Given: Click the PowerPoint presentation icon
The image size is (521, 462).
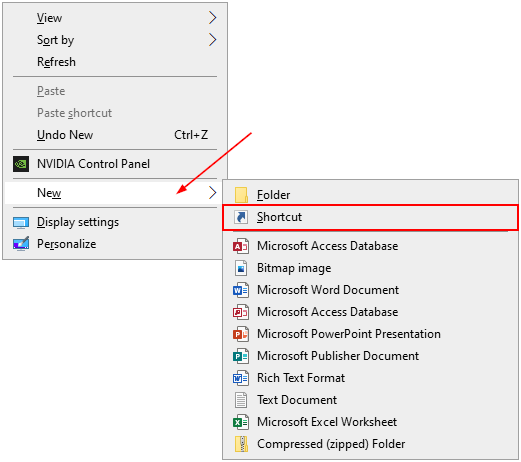Looking at the screenshot, I should [241, 334].
